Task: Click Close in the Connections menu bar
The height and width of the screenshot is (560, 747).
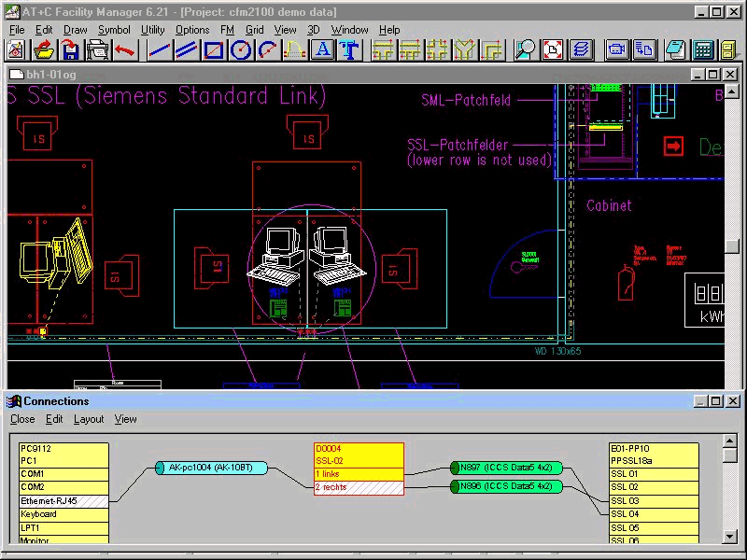Action: click(x=22, y=419)
